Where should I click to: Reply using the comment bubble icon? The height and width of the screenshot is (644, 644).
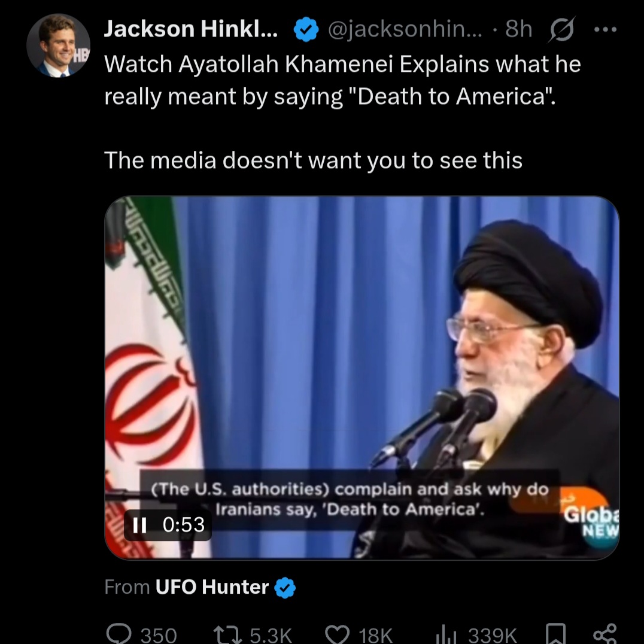[119, 634]
